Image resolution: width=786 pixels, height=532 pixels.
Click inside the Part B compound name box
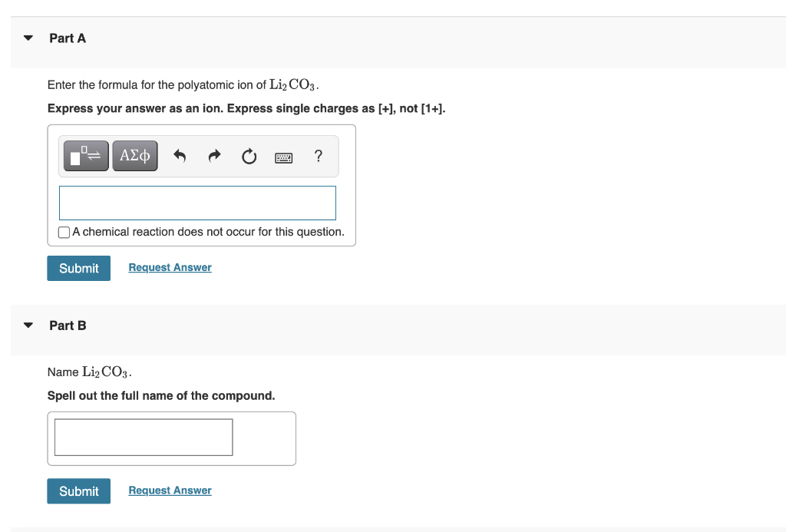coord(144,437)
